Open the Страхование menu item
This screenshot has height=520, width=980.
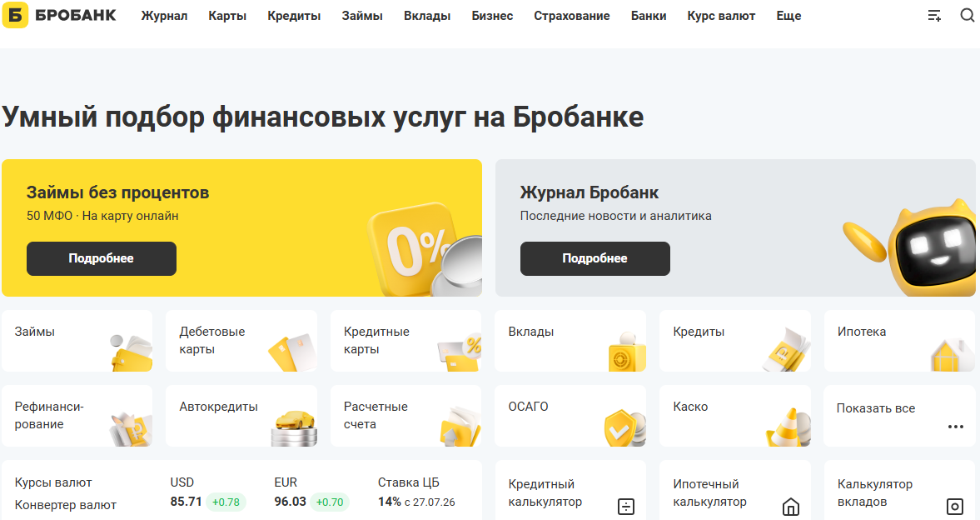pyautogui.click(x=572, y=16)
